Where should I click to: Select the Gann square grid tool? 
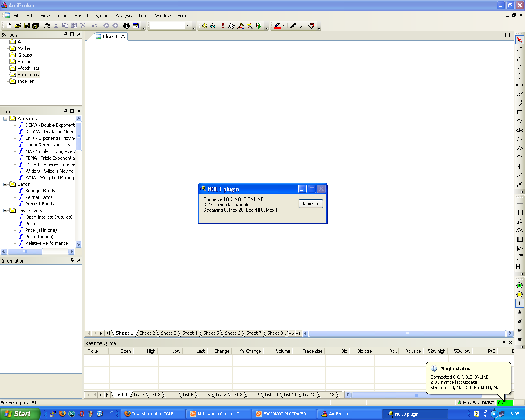point(520,239)
